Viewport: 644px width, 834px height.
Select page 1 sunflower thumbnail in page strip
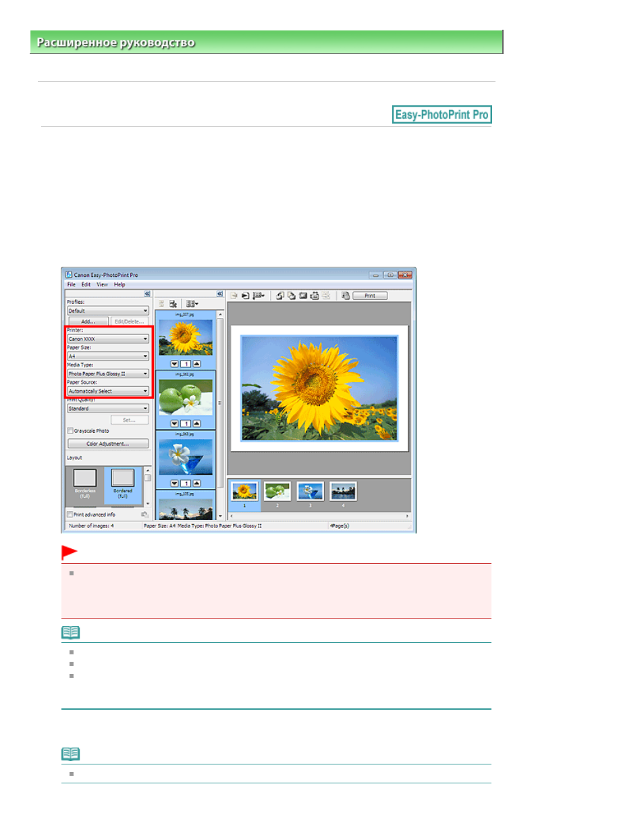click(x=244, y=491)
